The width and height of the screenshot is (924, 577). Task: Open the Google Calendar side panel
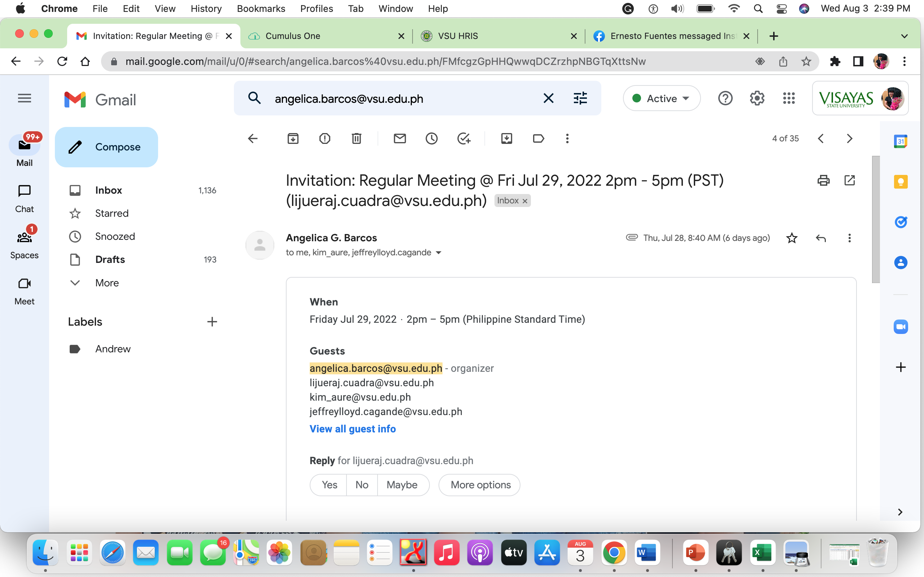click(900, 141)
